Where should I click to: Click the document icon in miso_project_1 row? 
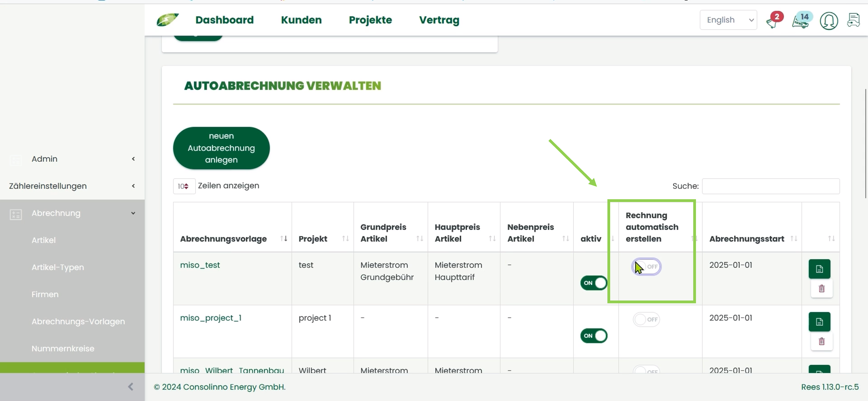819,322
